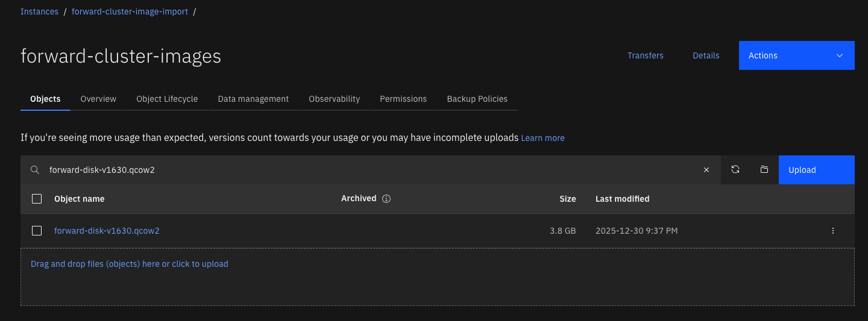This screenshot has height=321, width=868.
Task: Clear the search field text
Action: point(706,170)
